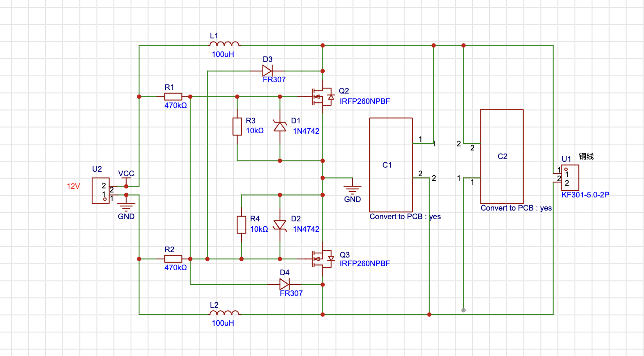Select the C2 component body

point(502,156)
